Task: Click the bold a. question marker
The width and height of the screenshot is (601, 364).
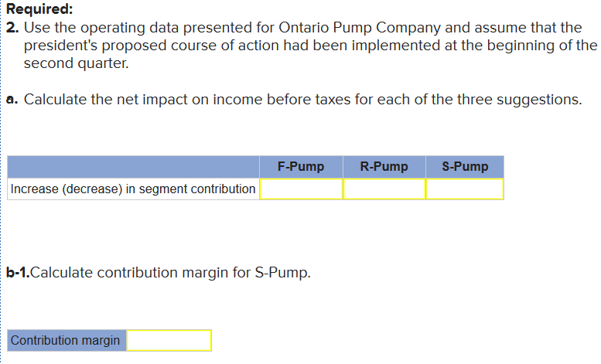Action: 12,99
